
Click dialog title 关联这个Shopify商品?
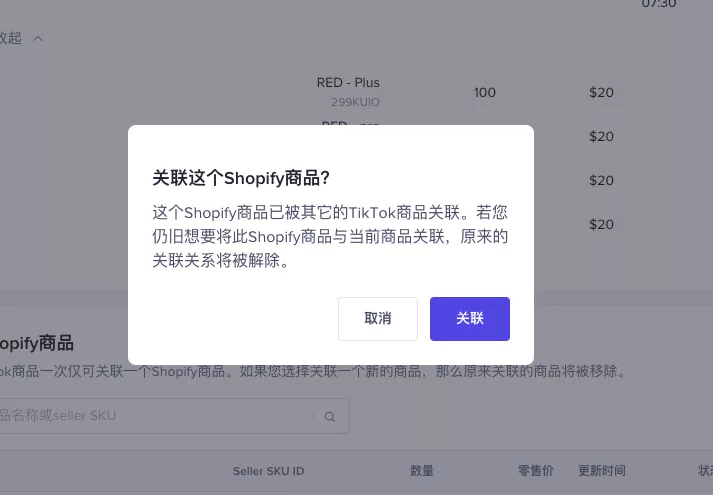click(x=241, y=178)
